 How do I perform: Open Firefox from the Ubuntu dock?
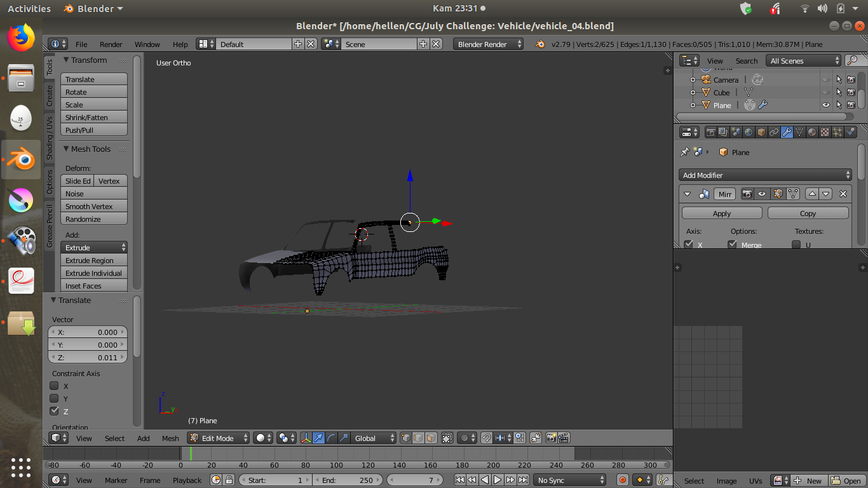[21, 37]
